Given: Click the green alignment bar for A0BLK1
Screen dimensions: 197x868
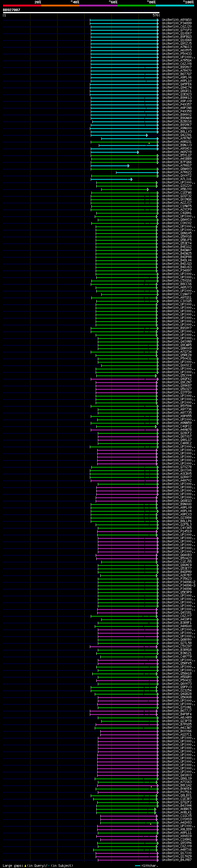Looking at the screenshot, I should [x=127, y=813].
